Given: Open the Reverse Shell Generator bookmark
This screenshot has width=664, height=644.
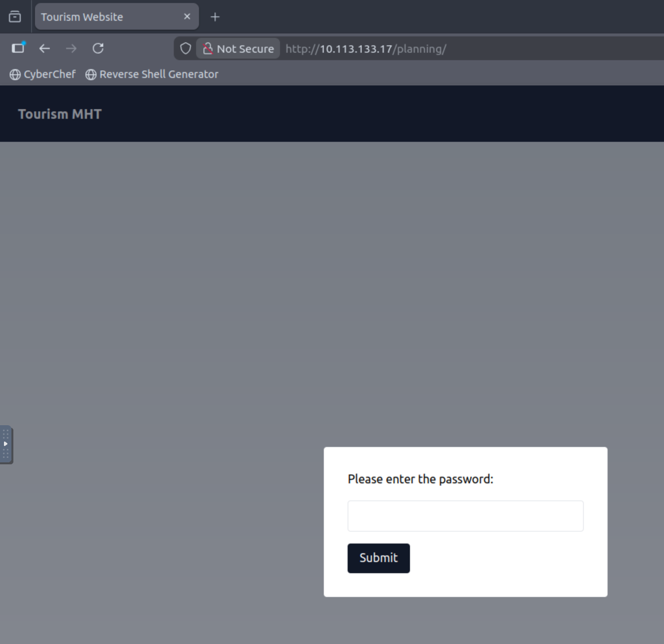Looking at the screenshot, I should pos(152,74).
